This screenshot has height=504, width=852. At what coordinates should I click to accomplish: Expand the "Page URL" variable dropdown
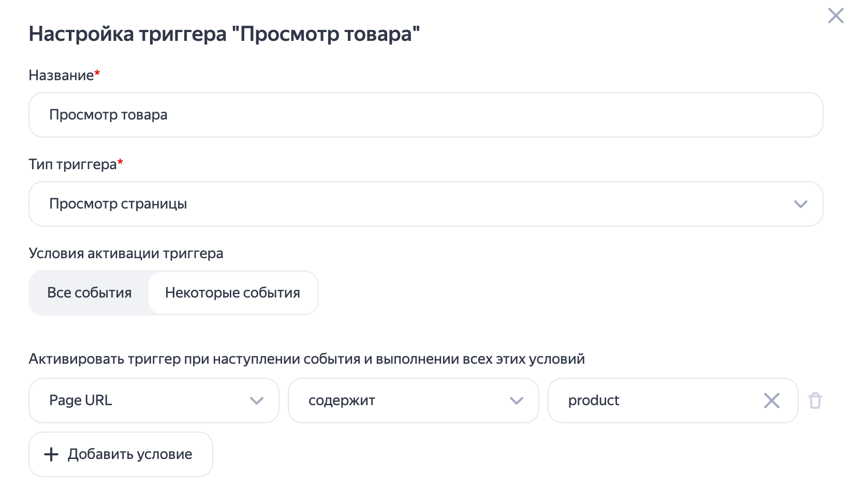tap(145, 401)
